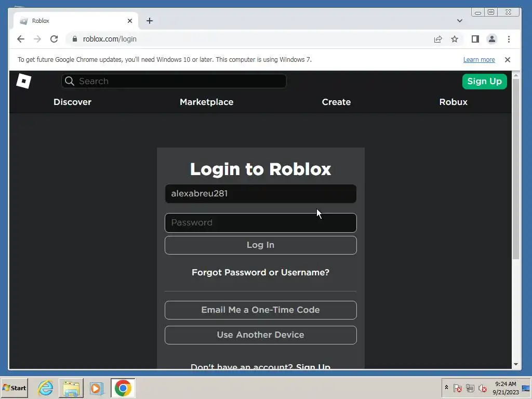Restore the Chrome window size

pyautogui.click(x=491, y=12)
